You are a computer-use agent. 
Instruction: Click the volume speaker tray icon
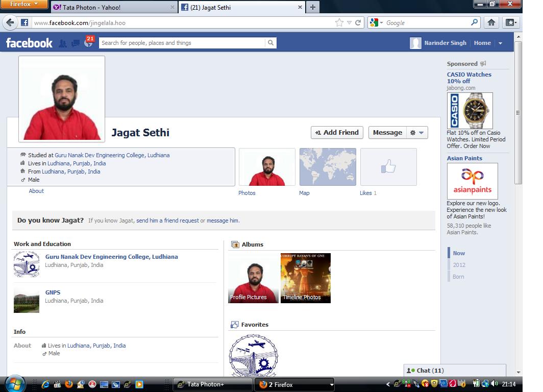click(x=494, y=384)
